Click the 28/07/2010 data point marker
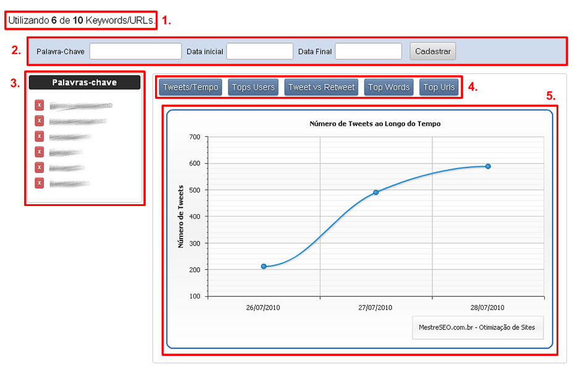 coord(488,167)
